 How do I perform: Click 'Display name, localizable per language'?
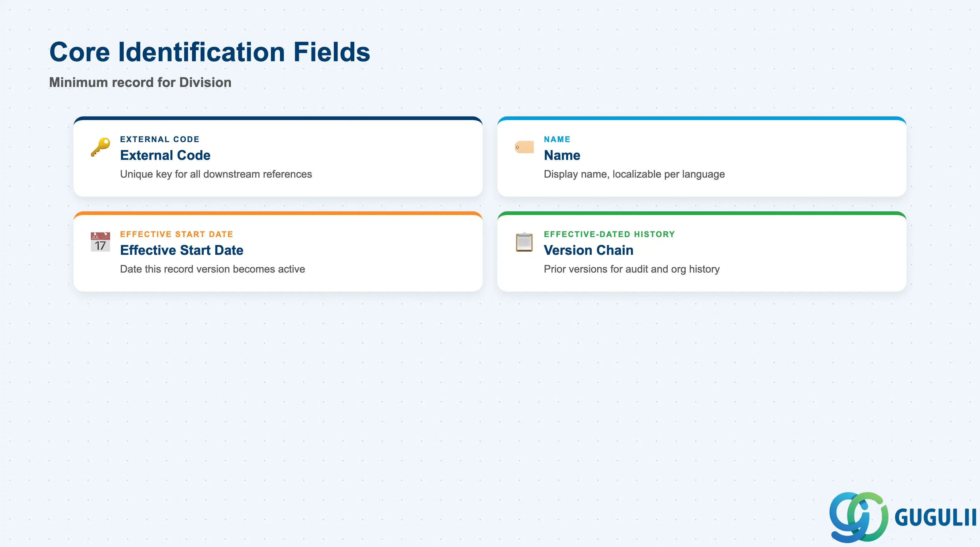pos(634,174)
